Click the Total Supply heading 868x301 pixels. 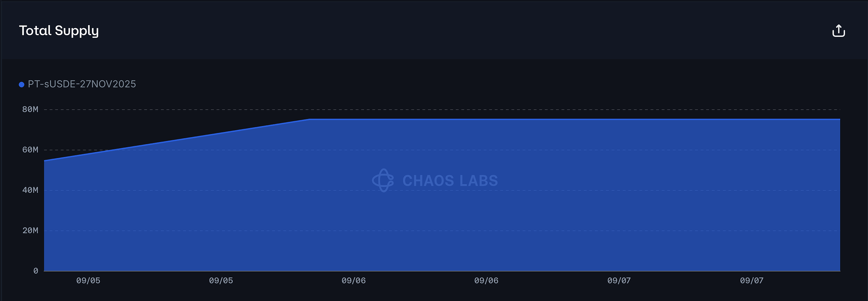point(59,30)
